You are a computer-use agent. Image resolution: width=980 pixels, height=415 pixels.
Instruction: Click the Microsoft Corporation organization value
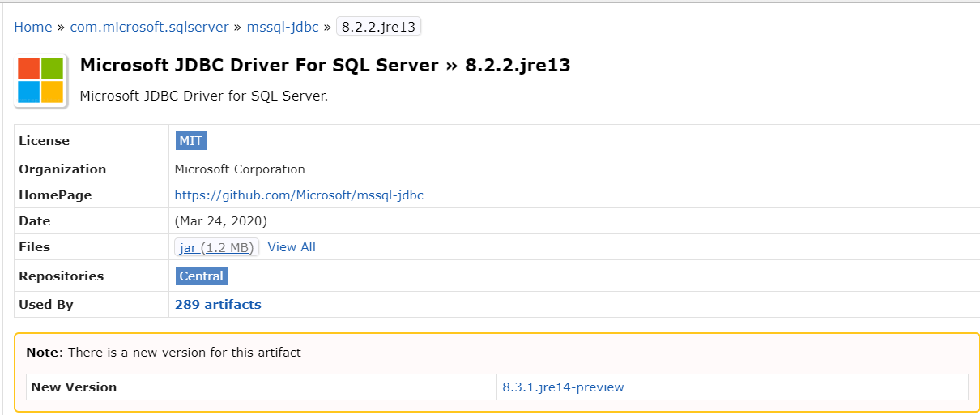click(240, 169)
